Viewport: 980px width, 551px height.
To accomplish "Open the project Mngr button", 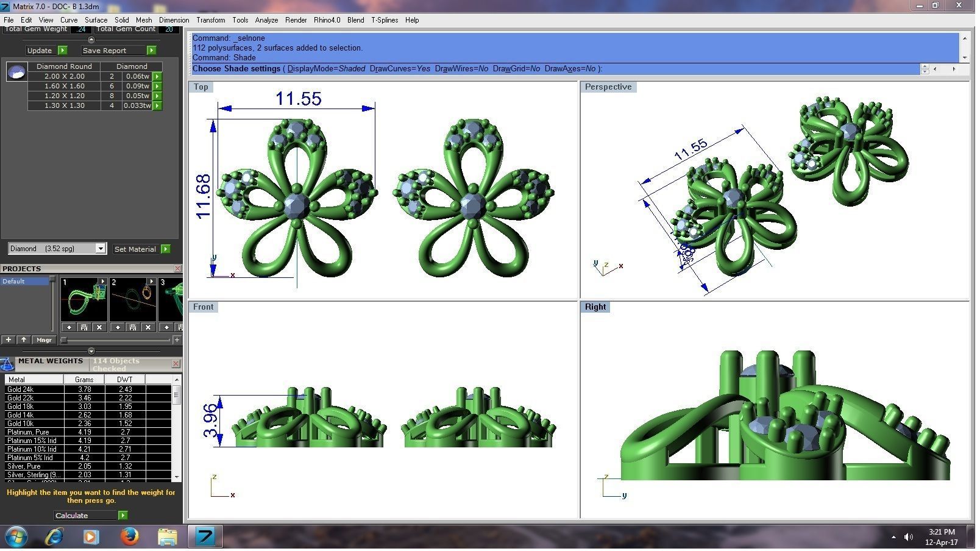I will coord(44,341).
